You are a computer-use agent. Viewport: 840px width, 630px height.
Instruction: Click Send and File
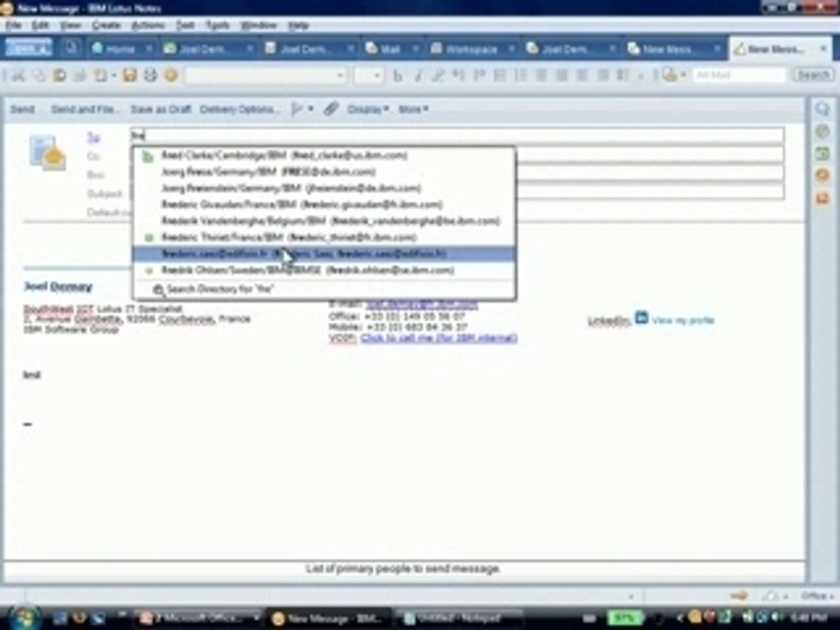point(86,109)
